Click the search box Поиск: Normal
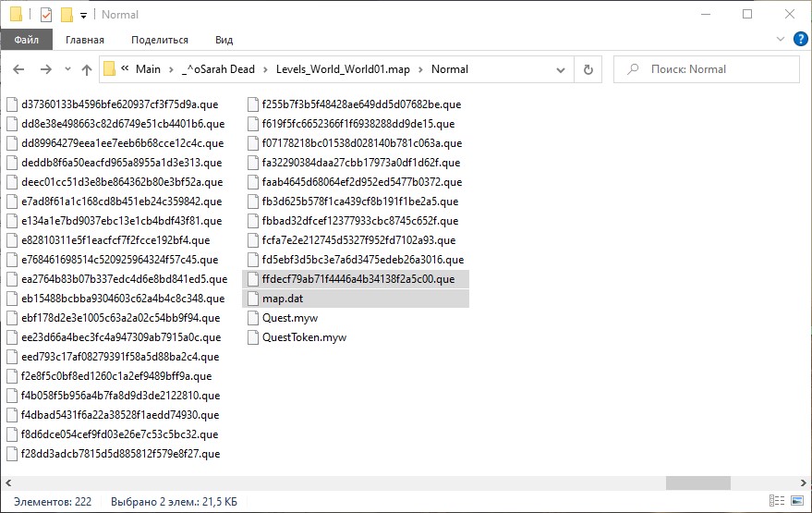This screenshot has height=513, width=812. tap(711, 69)
